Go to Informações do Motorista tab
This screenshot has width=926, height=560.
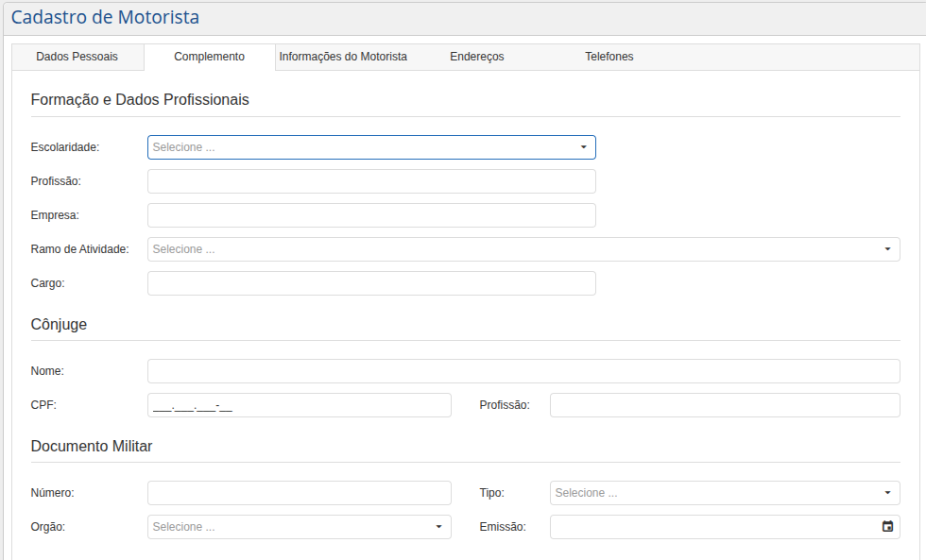click(343, 57)
